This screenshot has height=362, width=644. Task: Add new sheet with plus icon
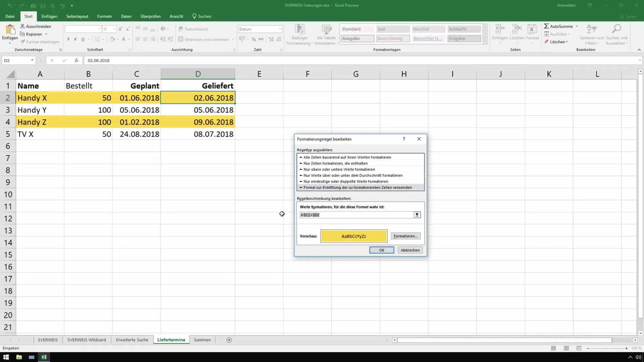pos(229,340)
